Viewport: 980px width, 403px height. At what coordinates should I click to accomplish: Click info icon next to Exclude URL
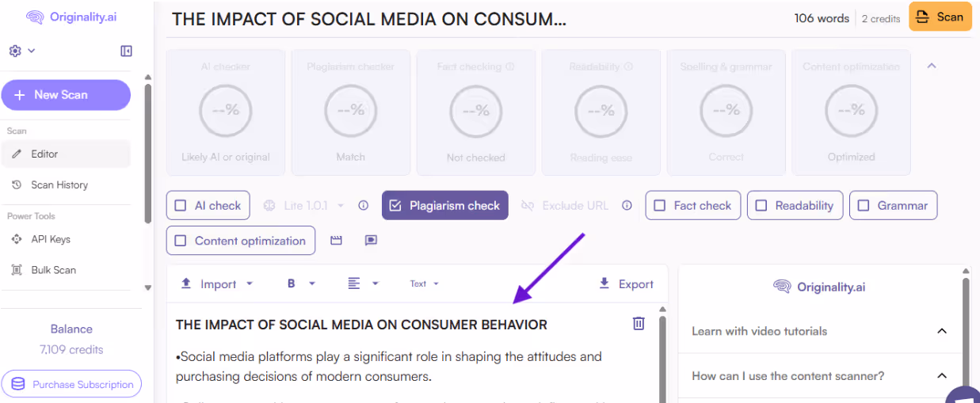click(627, 205)
